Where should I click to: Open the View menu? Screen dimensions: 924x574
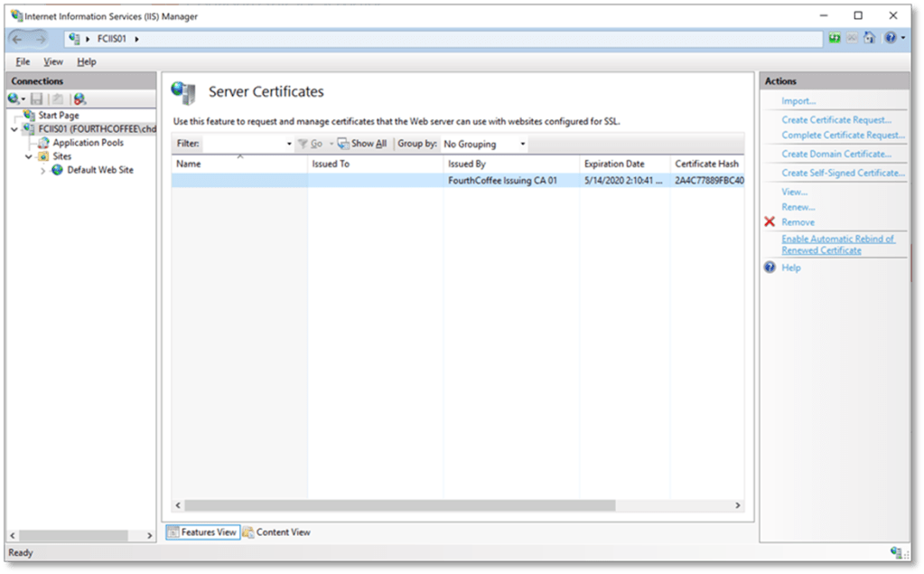(x=53, y=61)
